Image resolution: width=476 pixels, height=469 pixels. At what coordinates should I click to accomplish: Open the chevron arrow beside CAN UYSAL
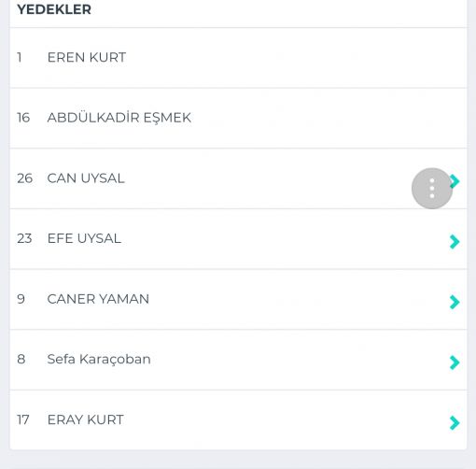point(455,181)
